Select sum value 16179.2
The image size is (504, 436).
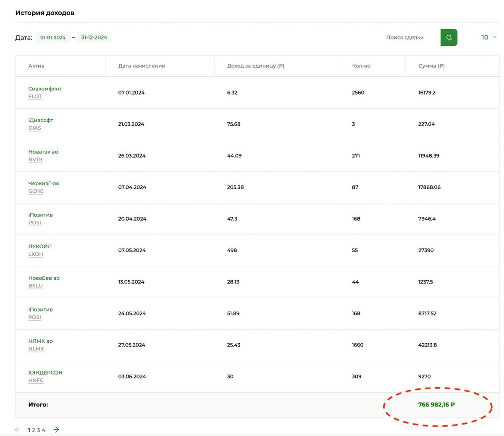(x=427, y=93)
